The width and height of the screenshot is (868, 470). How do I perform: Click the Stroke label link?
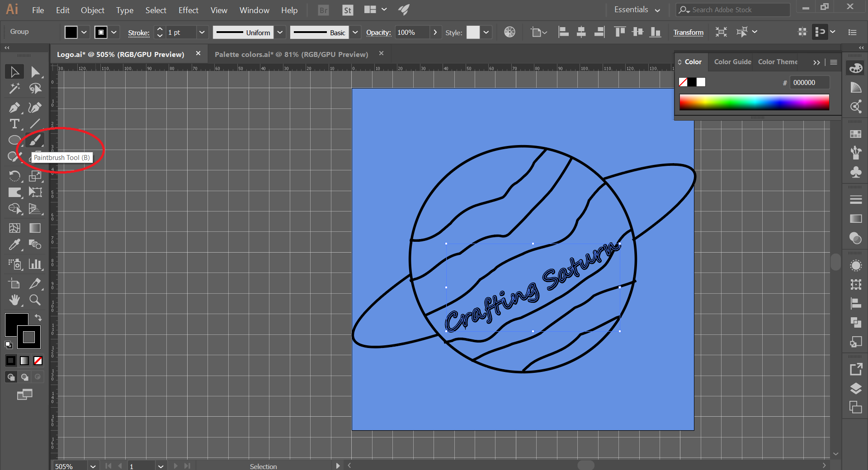coord(138,33)
